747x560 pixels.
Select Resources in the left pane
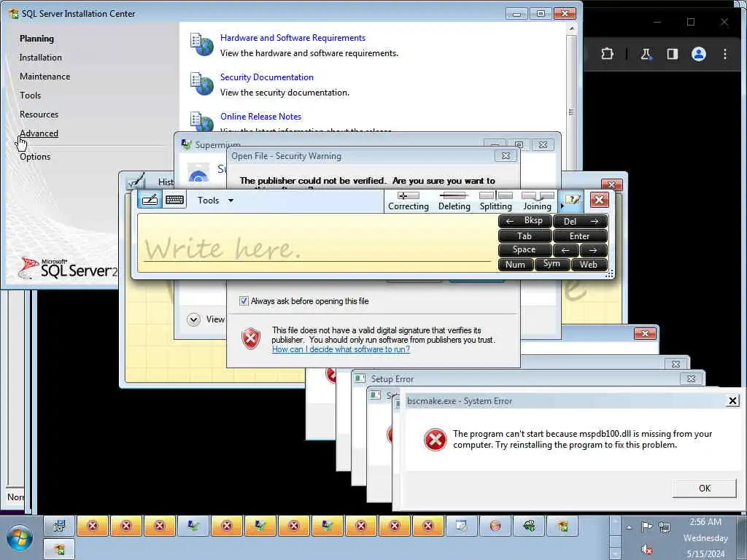(x=39, y=114)
